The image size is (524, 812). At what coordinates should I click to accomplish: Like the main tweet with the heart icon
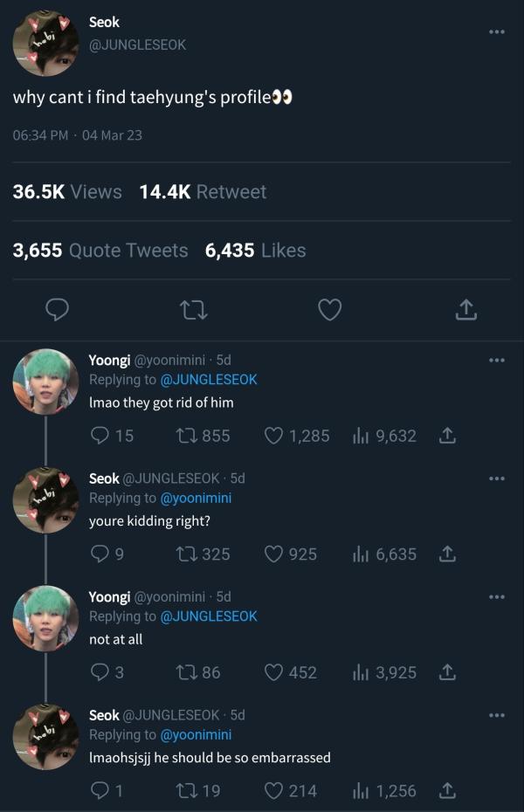coord(330,309)
